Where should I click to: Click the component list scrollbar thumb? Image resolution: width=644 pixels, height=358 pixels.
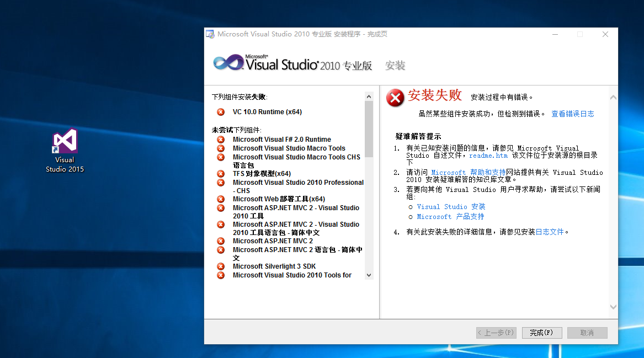click(369, 129)
